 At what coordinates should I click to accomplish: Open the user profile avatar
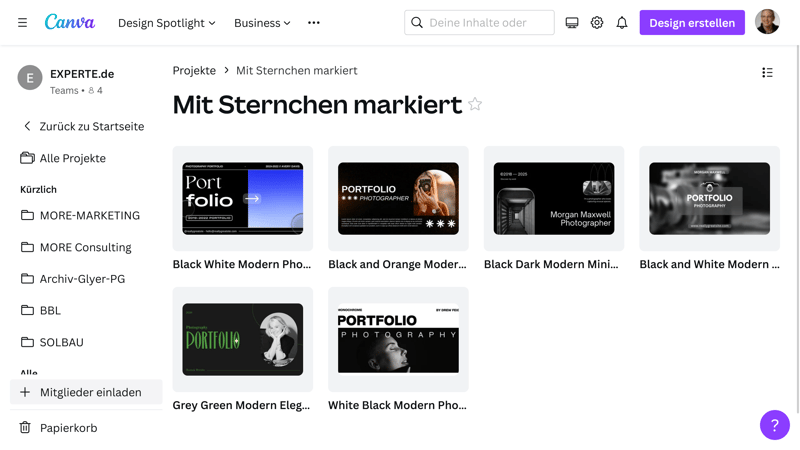point(767,22)
